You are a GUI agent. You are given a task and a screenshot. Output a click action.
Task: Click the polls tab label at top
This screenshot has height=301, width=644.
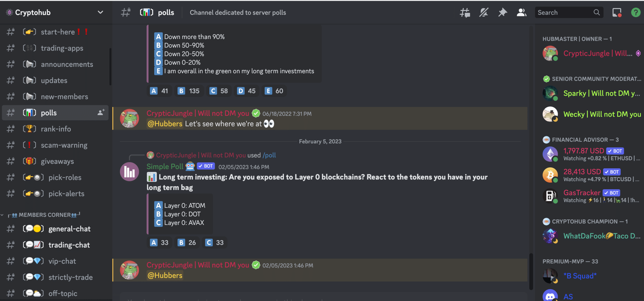166,12
